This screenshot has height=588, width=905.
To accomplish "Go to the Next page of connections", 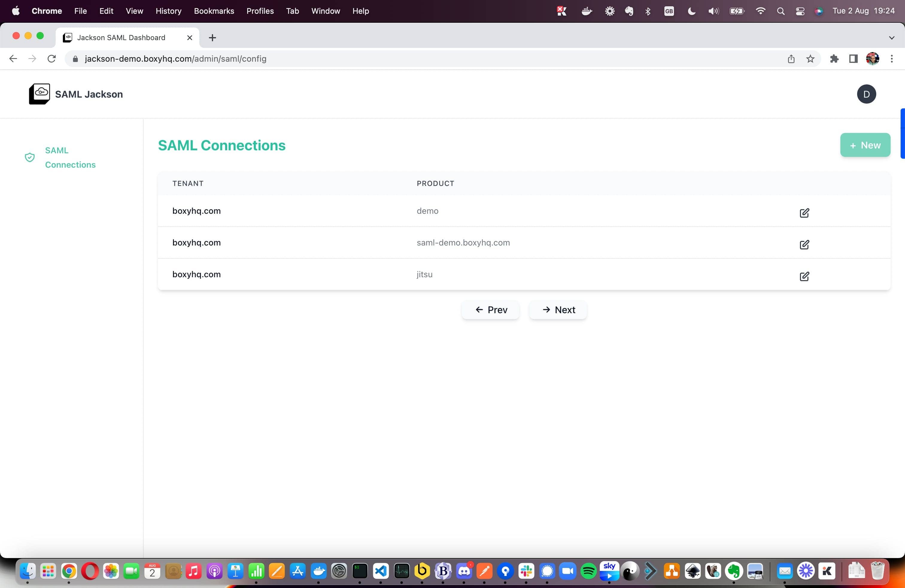I will [x=558, y=310].
